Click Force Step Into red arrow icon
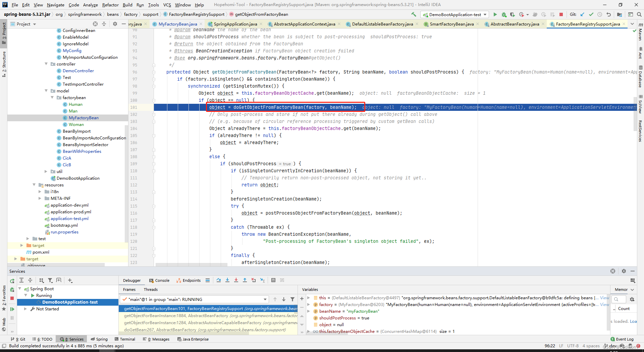The width and height of the screenshot is (644, 352). tap(236, 280)
